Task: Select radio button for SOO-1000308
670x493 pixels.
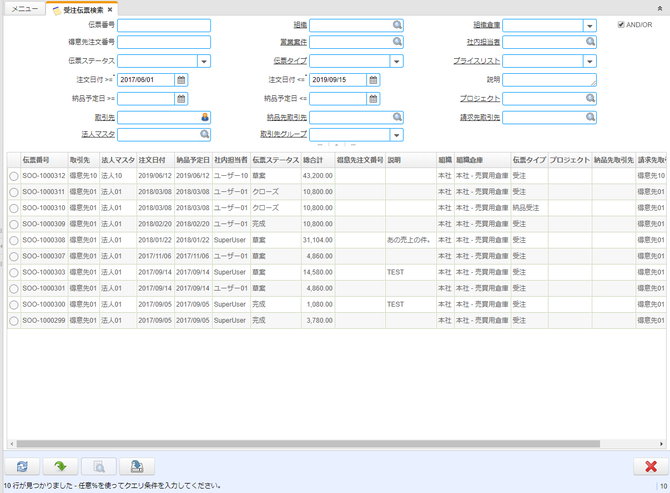Action: [14, 241]
